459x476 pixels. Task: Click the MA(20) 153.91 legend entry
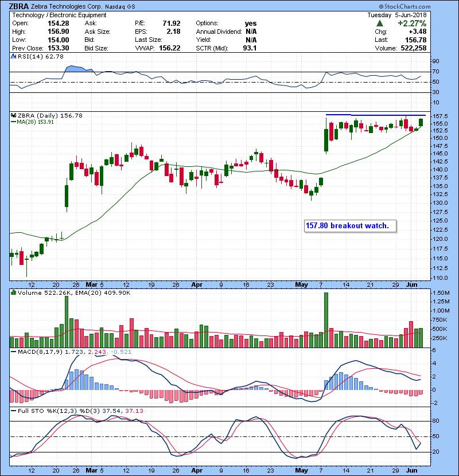[x=32, y=122]
